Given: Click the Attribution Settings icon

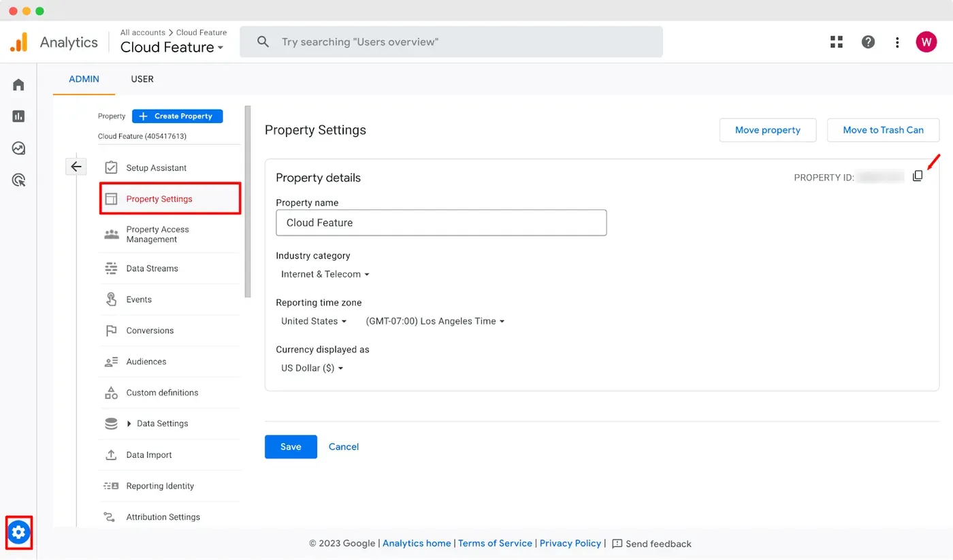Looking at the screenshot, I should [x=110, y=517].
